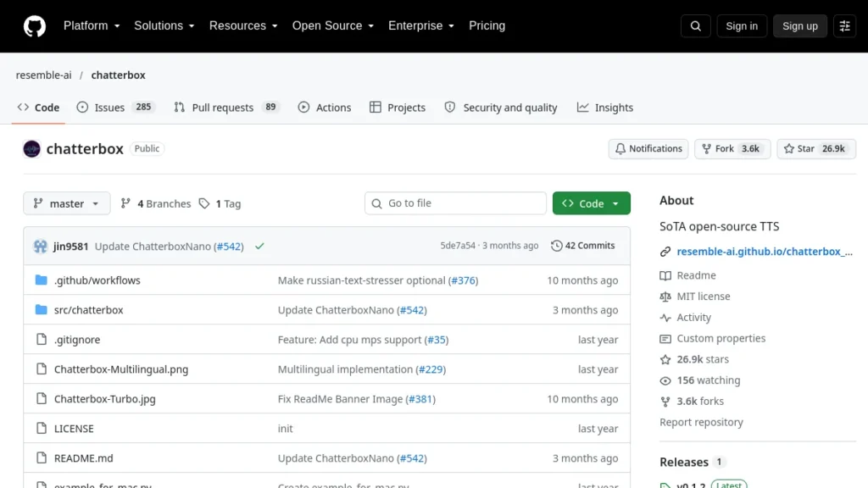Click the file icon beside .gitignore

(x=41, y=339)
